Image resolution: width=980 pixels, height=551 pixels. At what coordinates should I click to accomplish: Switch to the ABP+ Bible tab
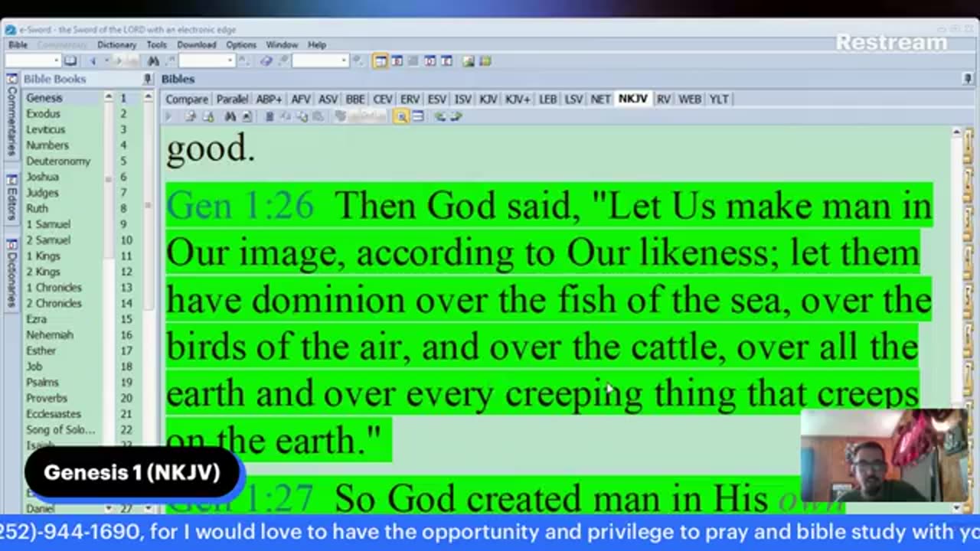[269, 99]
